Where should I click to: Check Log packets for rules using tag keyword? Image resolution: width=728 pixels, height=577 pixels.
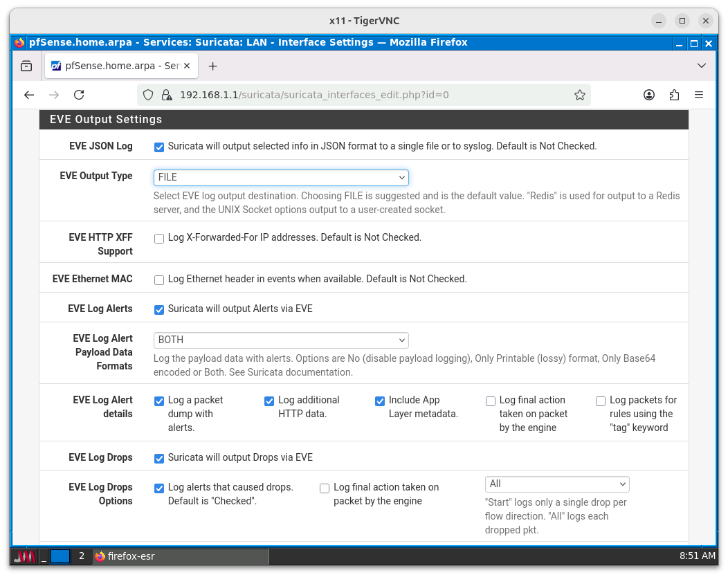coord(601,401)
